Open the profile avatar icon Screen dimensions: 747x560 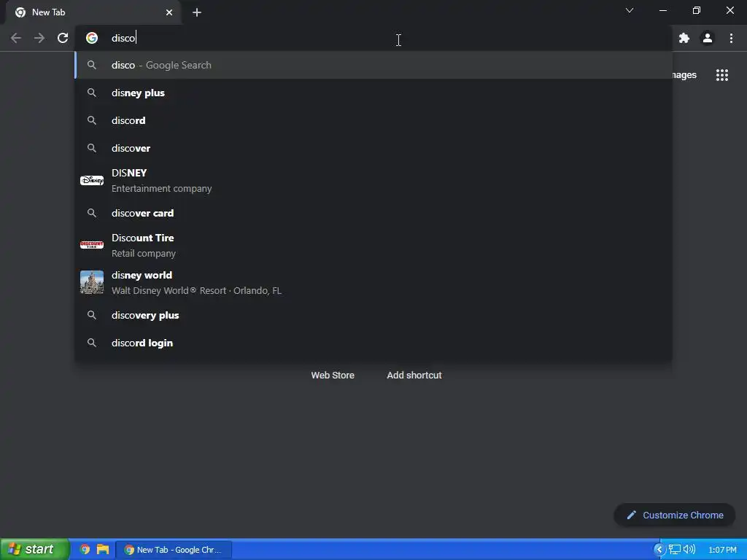point(708,38)
